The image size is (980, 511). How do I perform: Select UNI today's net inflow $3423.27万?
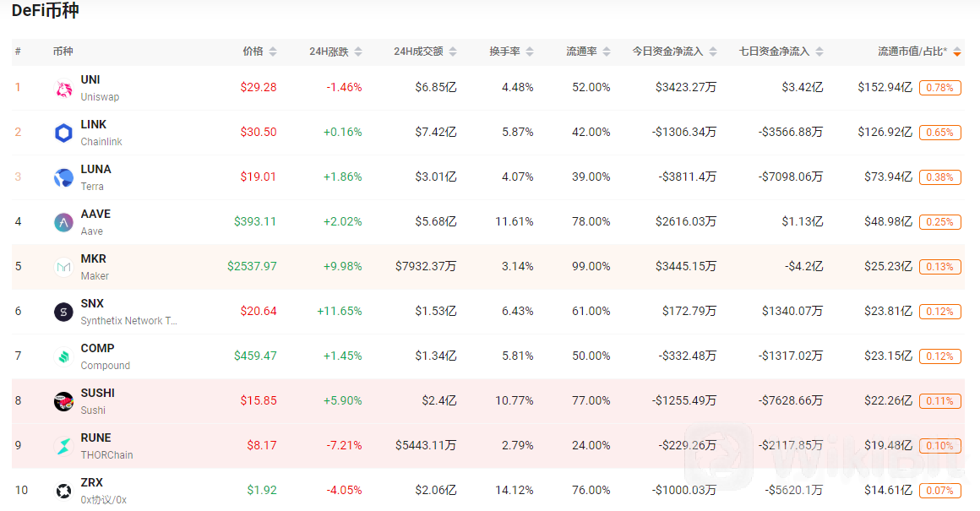[686, 88]
